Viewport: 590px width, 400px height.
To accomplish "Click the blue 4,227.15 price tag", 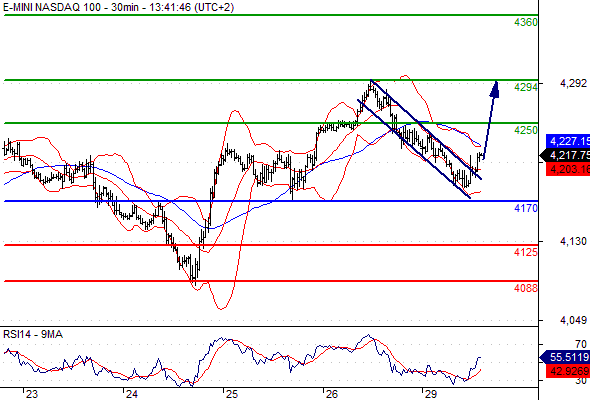I will (x=568, y=141).
